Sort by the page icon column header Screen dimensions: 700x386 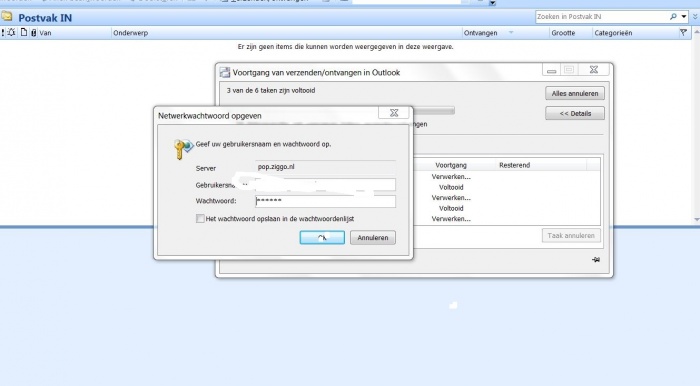(24, 33)
